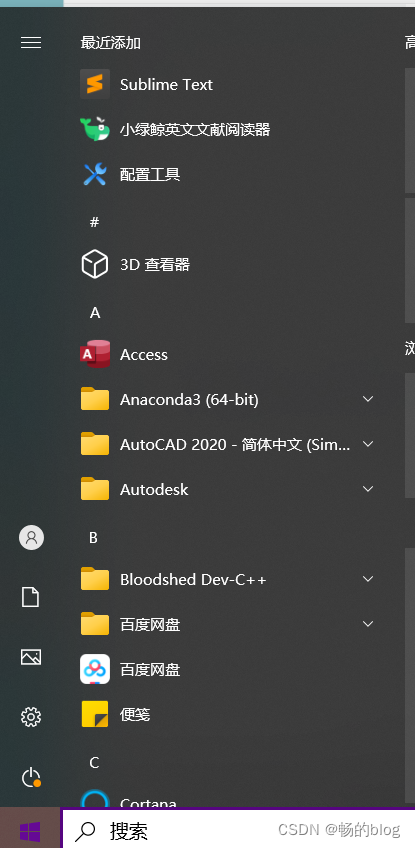Select the letter A section header

[95, 313]
